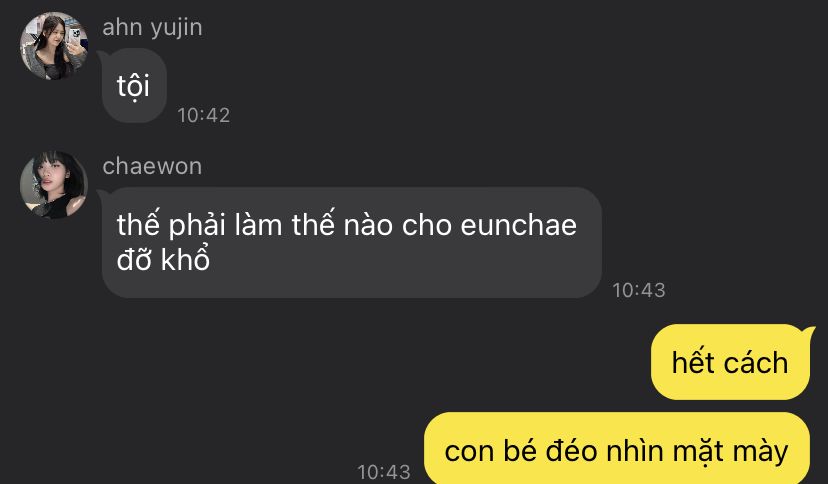Click the word yujin in sender name
Screen dimensions: 828x484
click(176, 29)
